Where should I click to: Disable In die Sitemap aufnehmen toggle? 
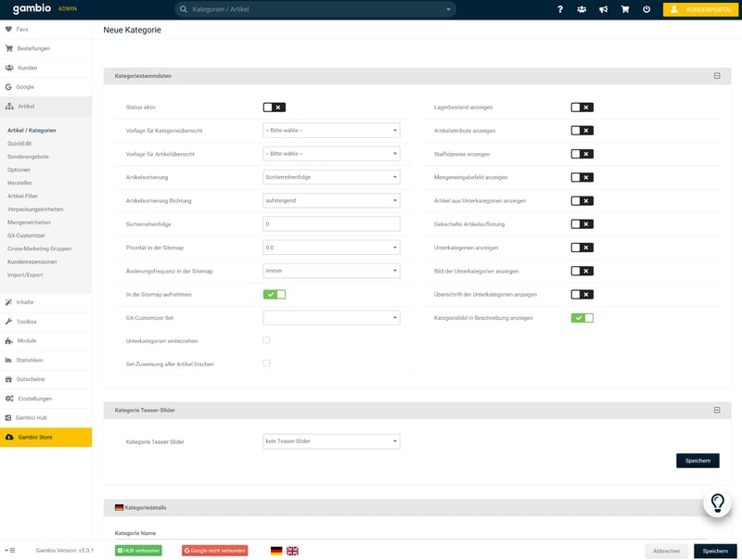tap(274, 294)
